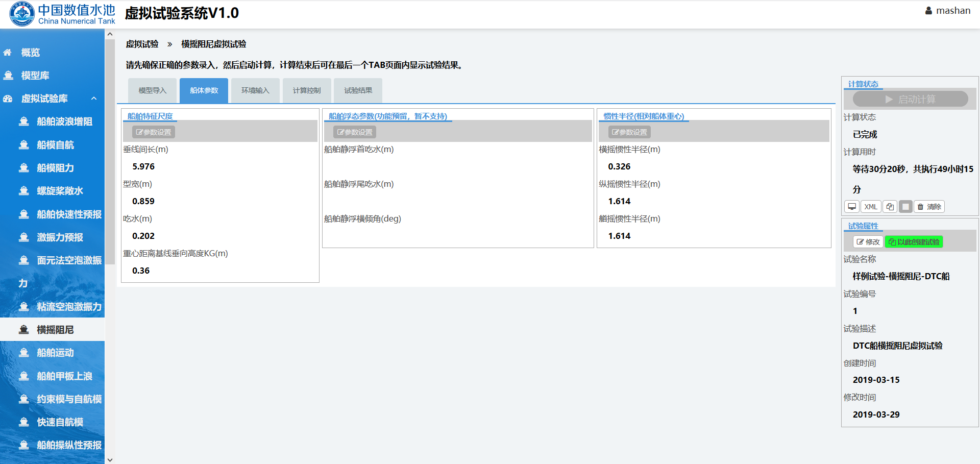Viewport: 980px width, 464px height.
Task: Switch to the 模型导入 tab
Action: coord(152,91)
